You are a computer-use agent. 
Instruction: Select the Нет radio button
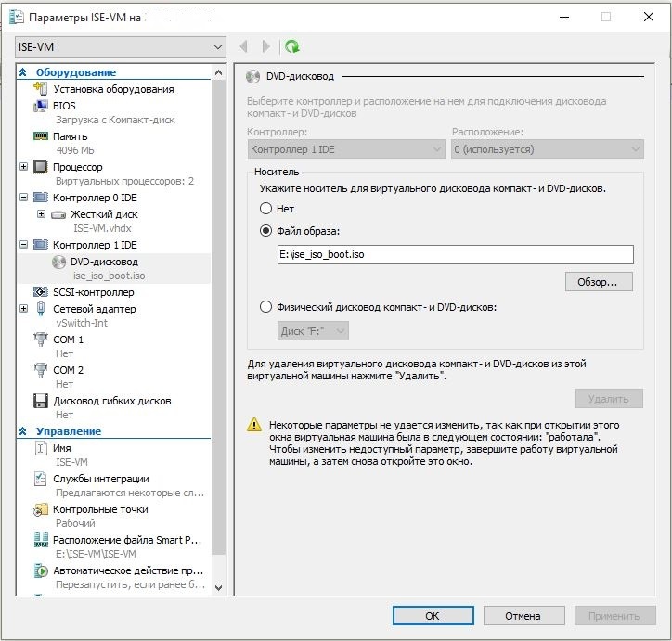click(266, 209)
